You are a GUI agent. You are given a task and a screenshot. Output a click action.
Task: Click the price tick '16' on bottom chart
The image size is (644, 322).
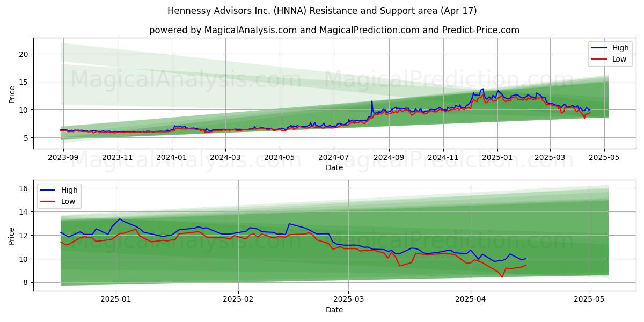(x=24, y=188)
